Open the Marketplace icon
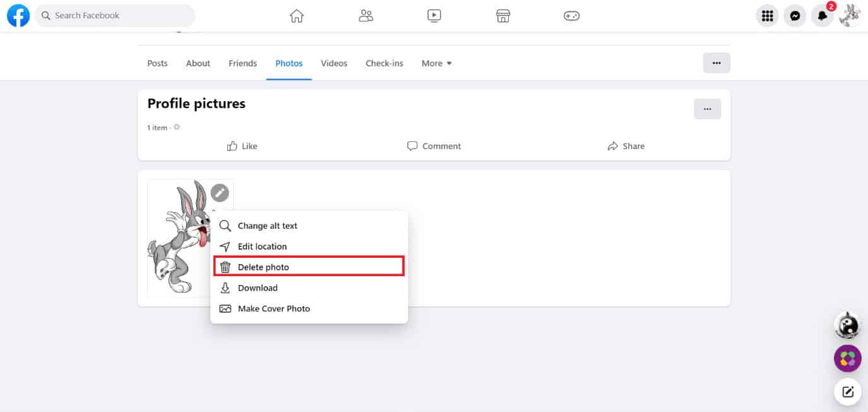Image resolution: width=868 pixels, height=412 pixels. click(x=503, y=16)
